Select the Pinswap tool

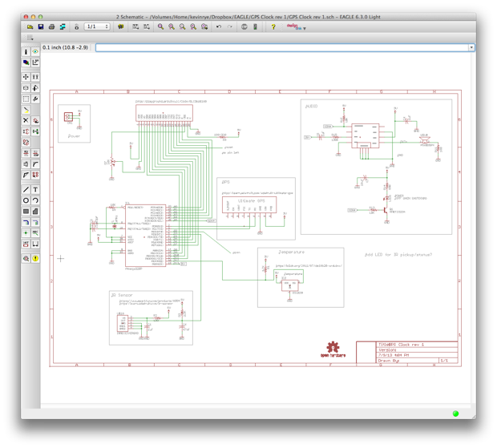click(26, 131)
